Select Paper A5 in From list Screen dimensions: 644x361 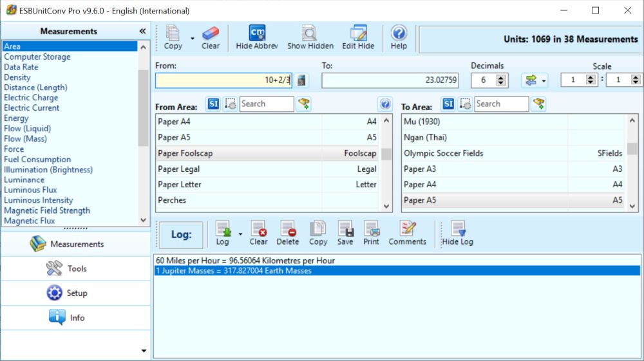click(x=267, y=138)
